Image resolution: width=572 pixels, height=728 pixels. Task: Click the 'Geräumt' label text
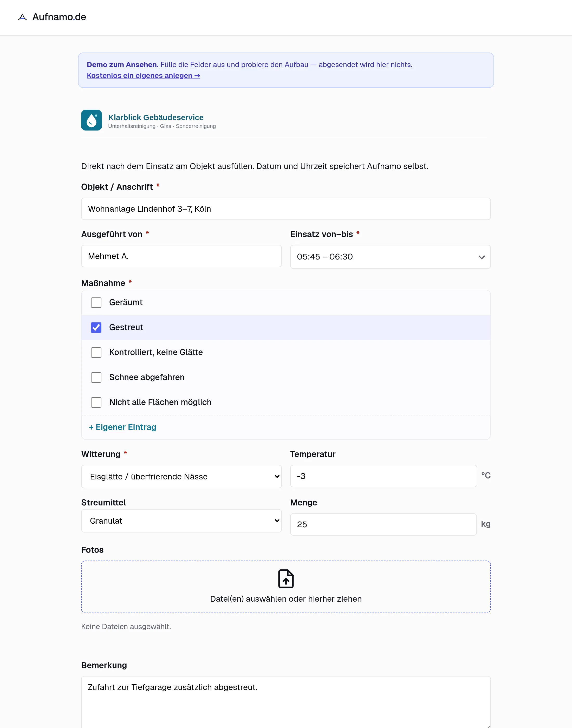coord(126,302)
